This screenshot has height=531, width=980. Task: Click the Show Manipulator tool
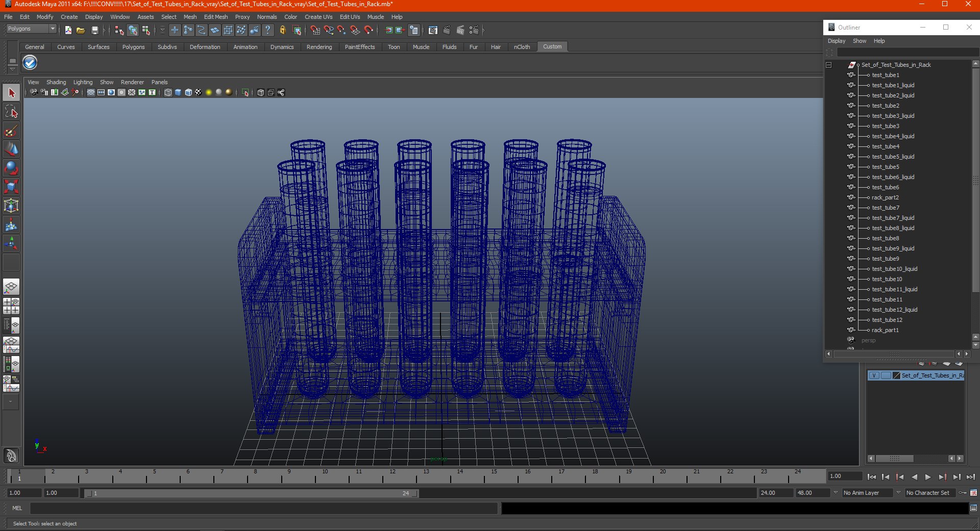point(11,243)
